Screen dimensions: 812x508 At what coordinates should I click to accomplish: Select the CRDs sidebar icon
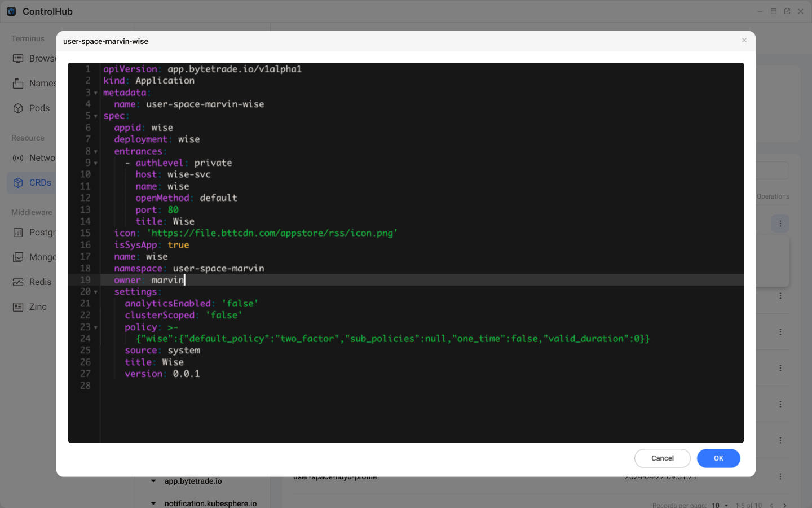(x=18, y=183)
